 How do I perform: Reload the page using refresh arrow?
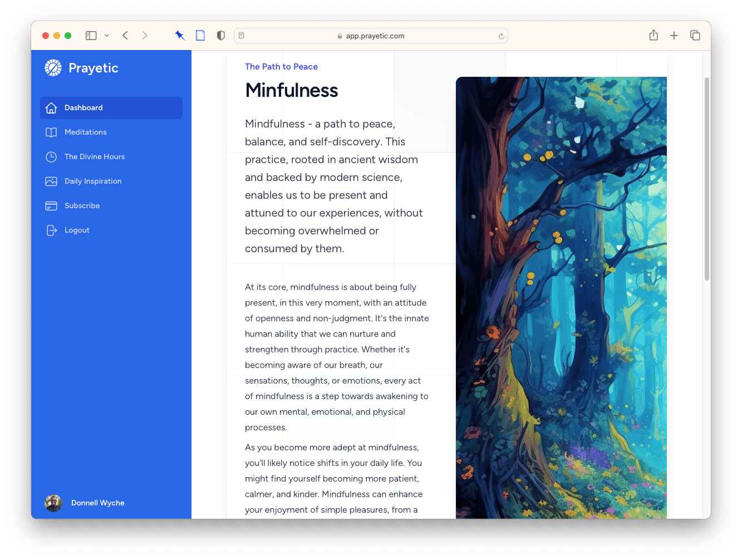pyautogui.click(x=501, y=36)
